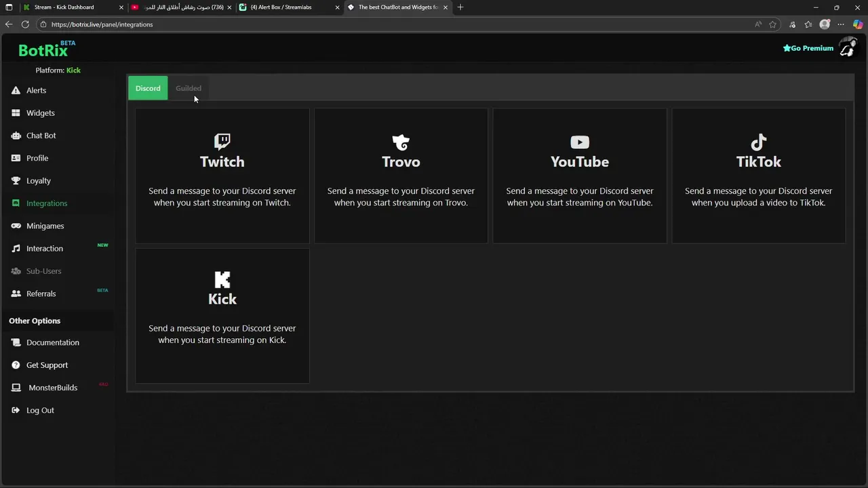Open the browser profile account icon
868x488 pixels.
coord(825,24)
